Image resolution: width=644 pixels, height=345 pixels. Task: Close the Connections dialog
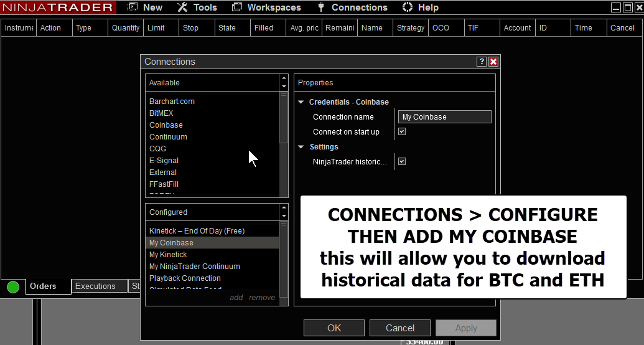[x=493, y=62]
